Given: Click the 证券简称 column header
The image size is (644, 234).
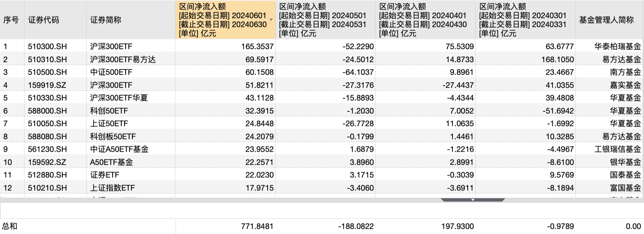Looking at the screenshot, I should coord(106,20).
